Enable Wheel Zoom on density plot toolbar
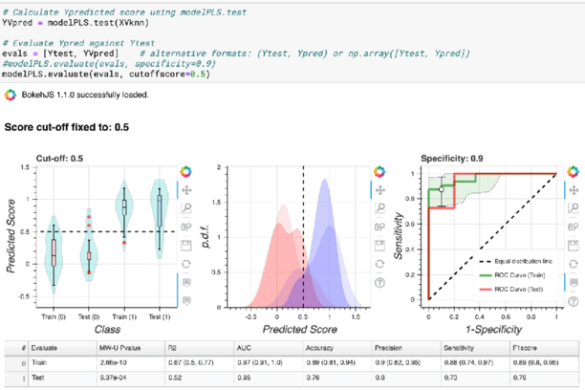The height and width of the screenshot is (390, 585). click(x=380, y=227)
